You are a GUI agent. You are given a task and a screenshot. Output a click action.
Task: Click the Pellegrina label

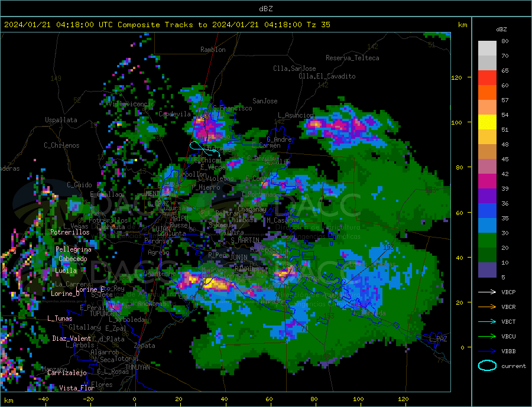tap(73, 250)
